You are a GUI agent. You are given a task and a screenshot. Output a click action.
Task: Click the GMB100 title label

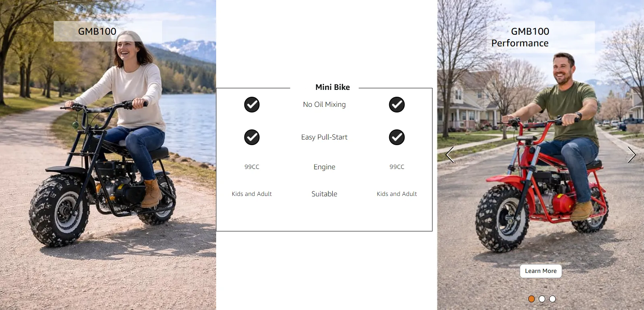pyautogui.click(x=97, y=31)
